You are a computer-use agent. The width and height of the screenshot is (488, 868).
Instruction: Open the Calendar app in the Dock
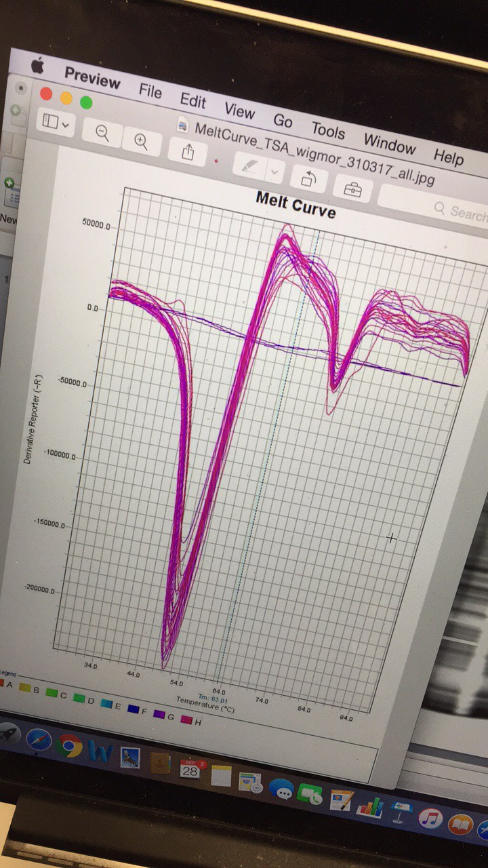point(189,769)
